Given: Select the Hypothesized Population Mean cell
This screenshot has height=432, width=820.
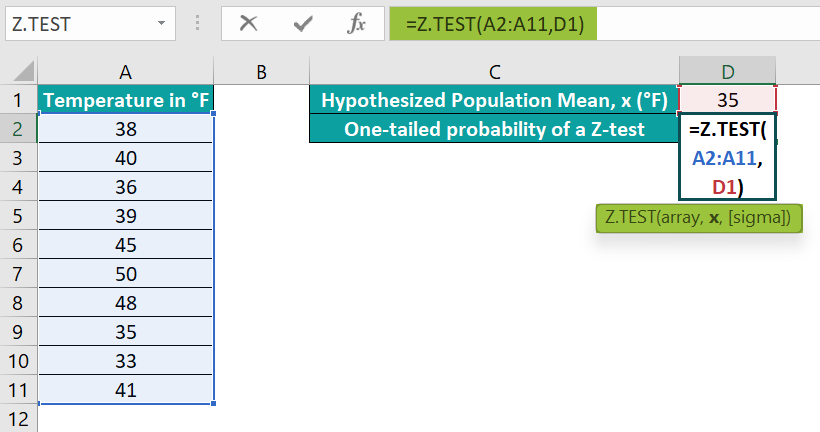Looking at the screenshot, I should tap(494, 99).
